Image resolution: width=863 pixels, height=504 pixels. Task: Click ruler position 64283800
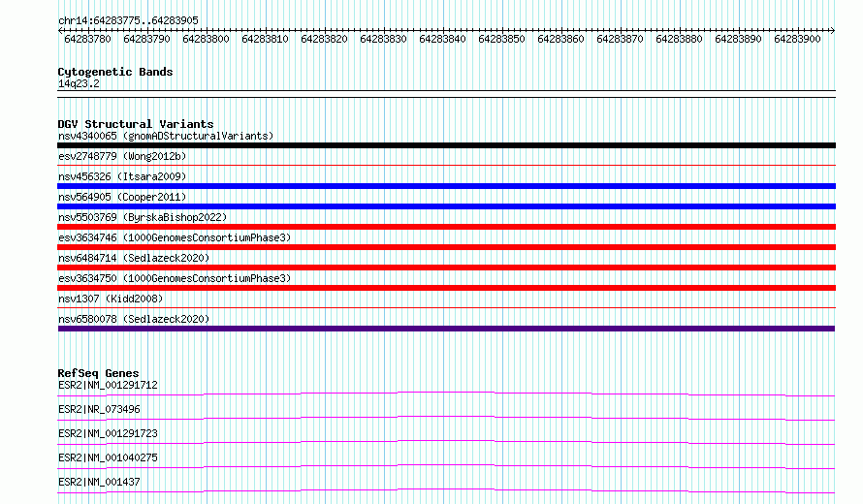coord(206,39)
